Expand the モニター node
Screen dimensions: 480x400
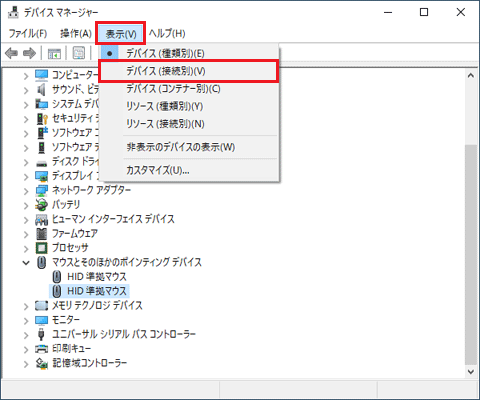click(26, 320)
